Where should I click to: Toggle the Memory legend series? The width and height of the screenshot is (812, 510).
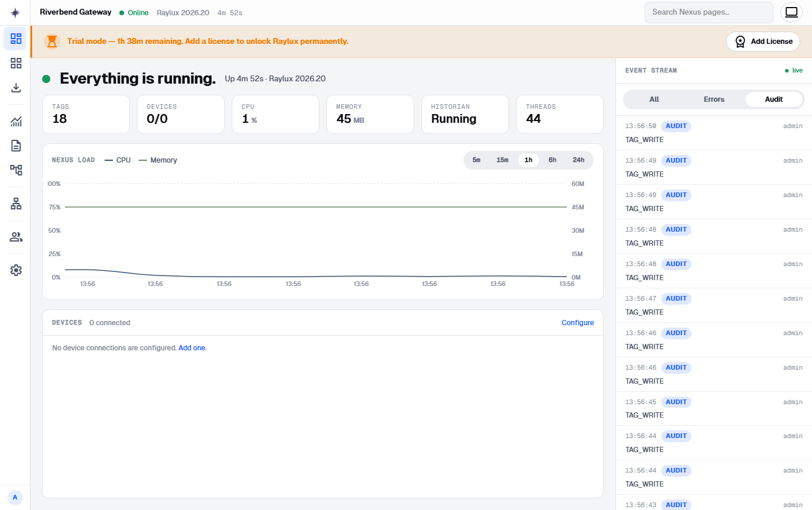158,160
